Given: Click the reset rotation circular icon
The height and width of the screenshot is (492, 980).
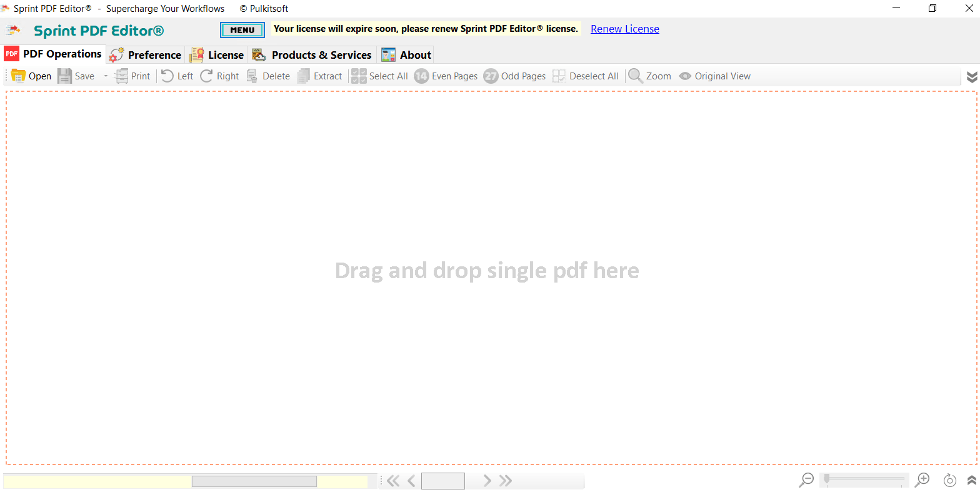Looking at the screenshot, I should 950,480.
